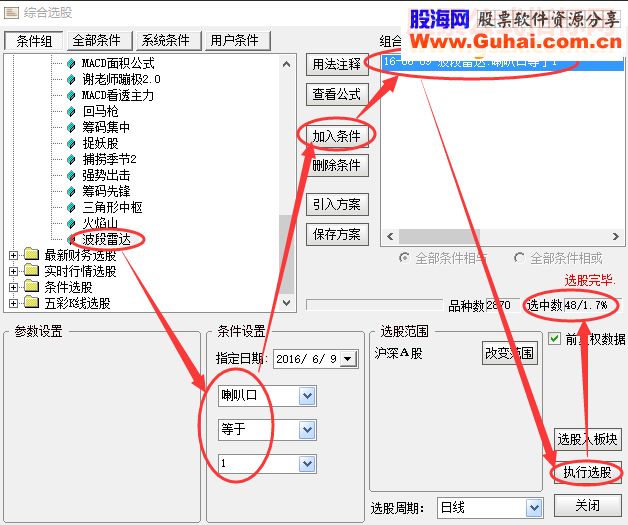Expand the 五彩K线选股 folder node

pos(13,304)
